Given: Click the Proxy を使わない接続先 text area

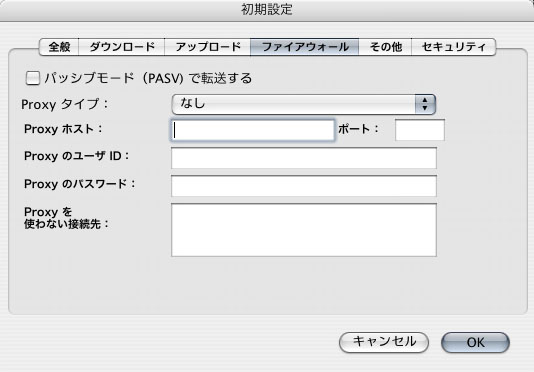Looking at the screenshot, I should (x=304, y=230).
